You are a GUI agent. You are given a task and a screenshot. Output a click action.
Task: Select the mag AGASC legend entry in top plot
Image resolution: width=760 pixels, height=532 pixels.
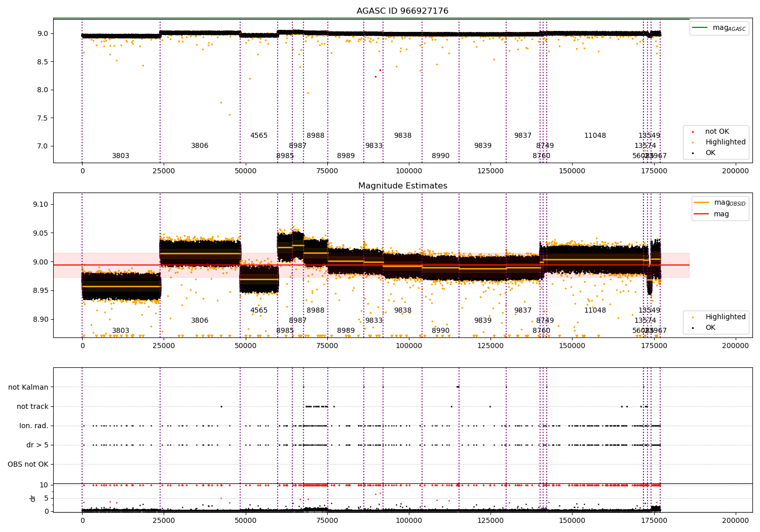tap(719, 28)
